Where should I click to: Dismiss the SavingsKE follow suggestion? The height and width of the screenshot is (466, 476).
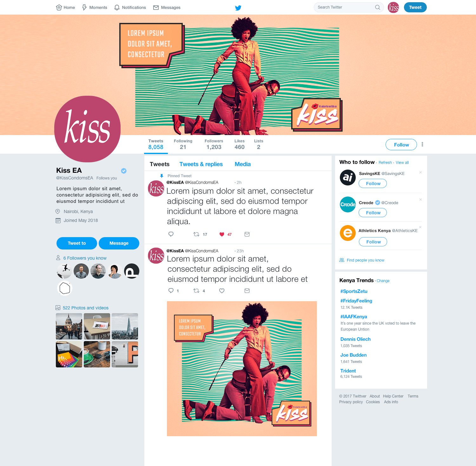coord(420,172)
